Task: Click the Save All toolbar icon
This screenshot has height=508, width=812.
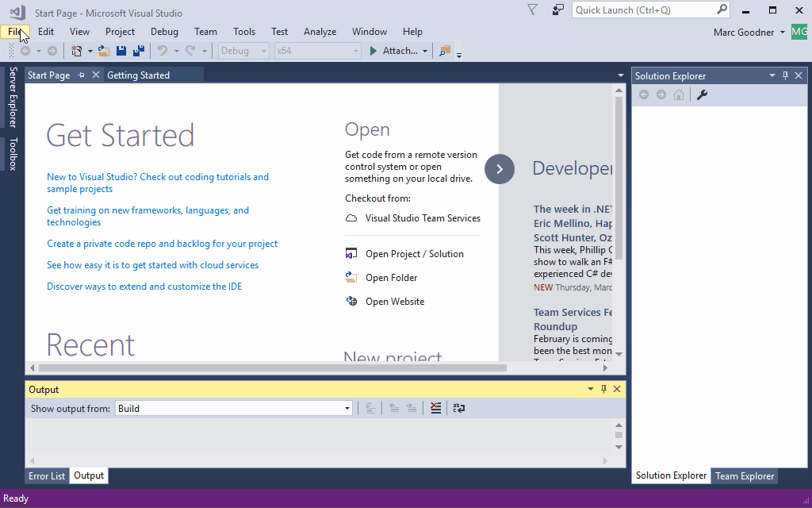Action: (138, 50)
